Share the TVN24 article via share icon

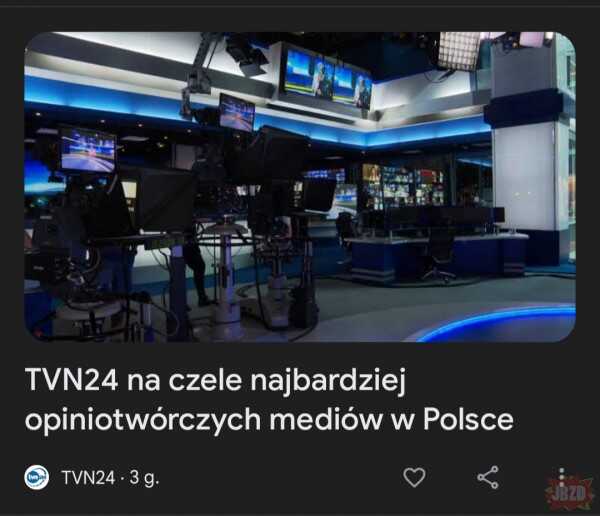[488, 477]
